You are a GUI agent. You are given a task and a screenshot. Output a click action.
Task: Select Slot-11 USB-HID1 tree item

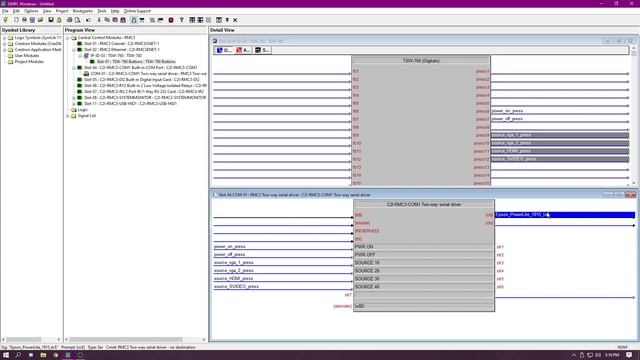click(x=130, y=104)
